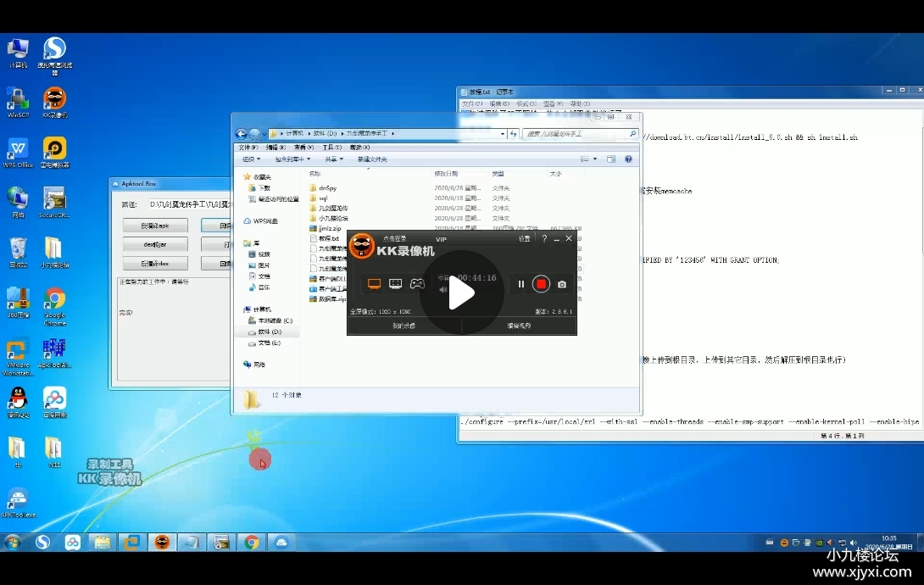Open the view options dropdown arrow
The image size is (924, 585).
(x=596, y=159)
